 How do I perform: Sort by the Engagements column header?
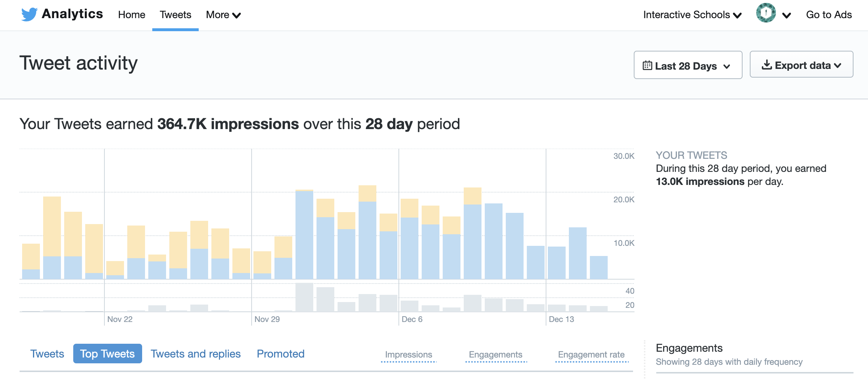[x=495, y=355]
